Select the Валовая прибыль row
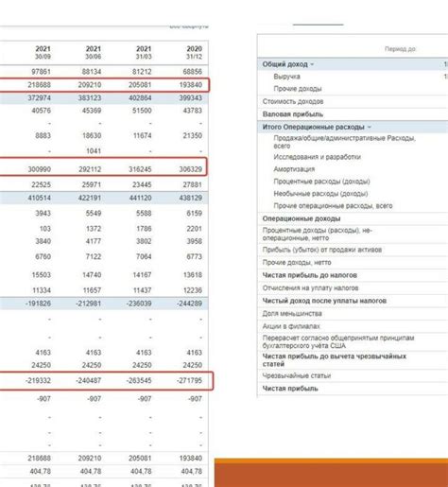 coord(353,114)
